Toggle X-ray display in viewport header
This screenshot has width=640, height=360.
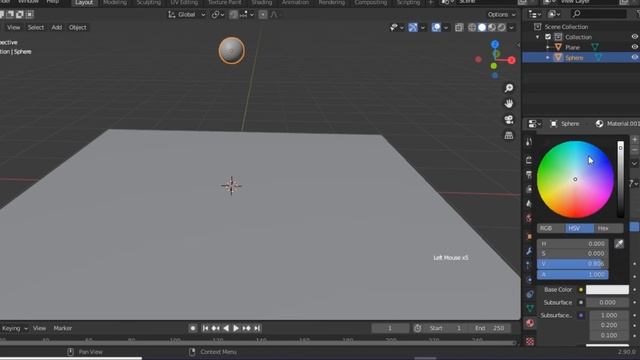459,27
